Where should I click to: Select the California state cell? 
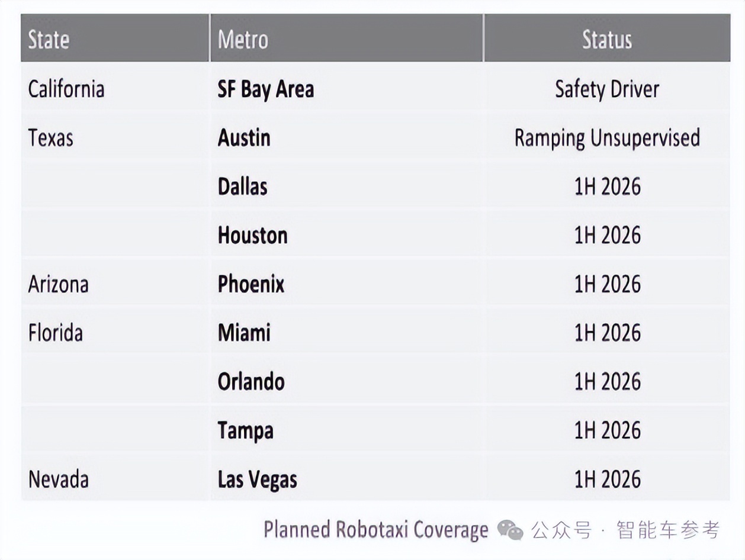[x=66, y=89]
